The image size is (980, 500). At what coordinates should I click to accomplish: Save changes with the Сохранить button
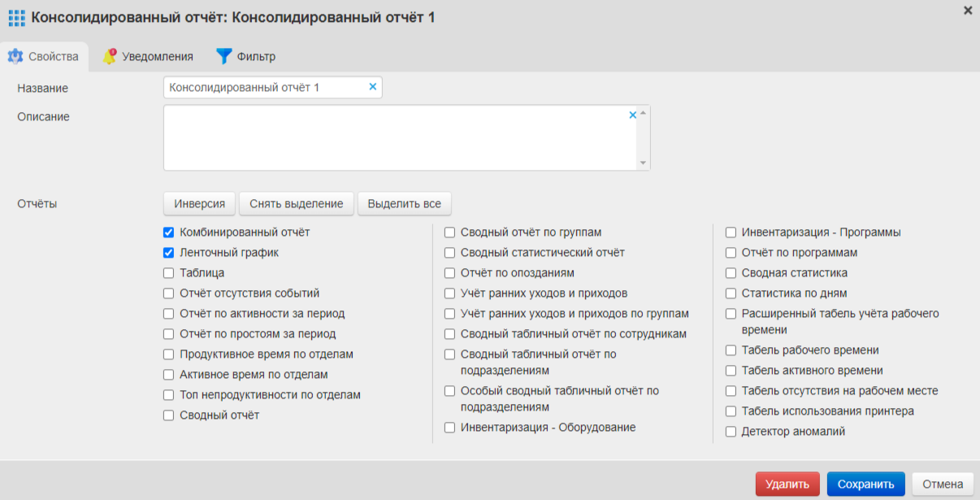865,482
